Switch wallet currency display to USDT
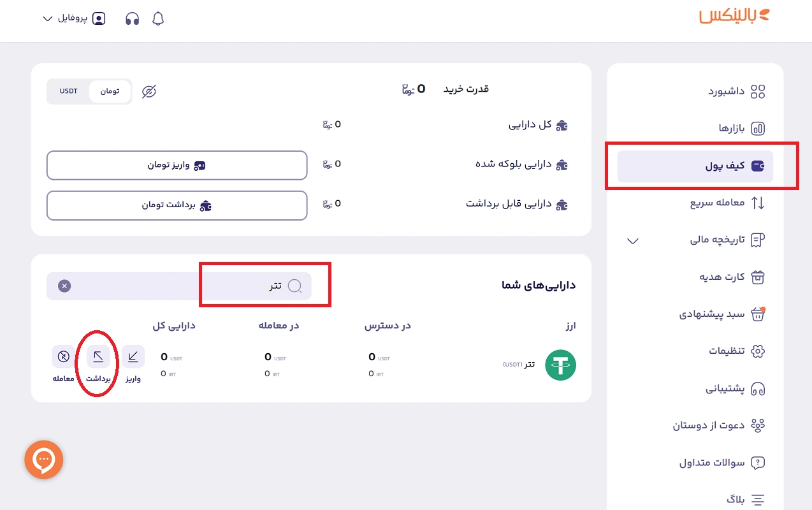The width and height of the screenshot is (812, 510). pos(68,91)
